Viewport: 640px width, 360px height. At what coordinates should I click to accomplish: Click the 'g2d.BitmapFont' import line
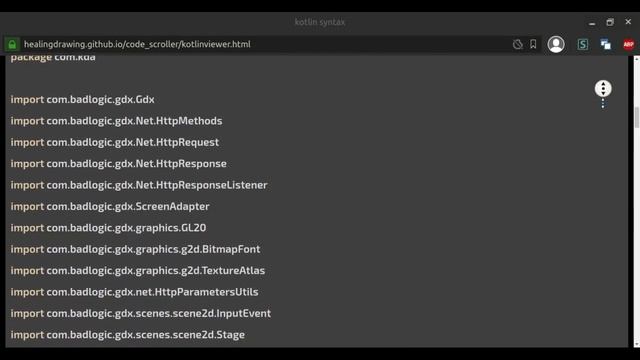135,249
